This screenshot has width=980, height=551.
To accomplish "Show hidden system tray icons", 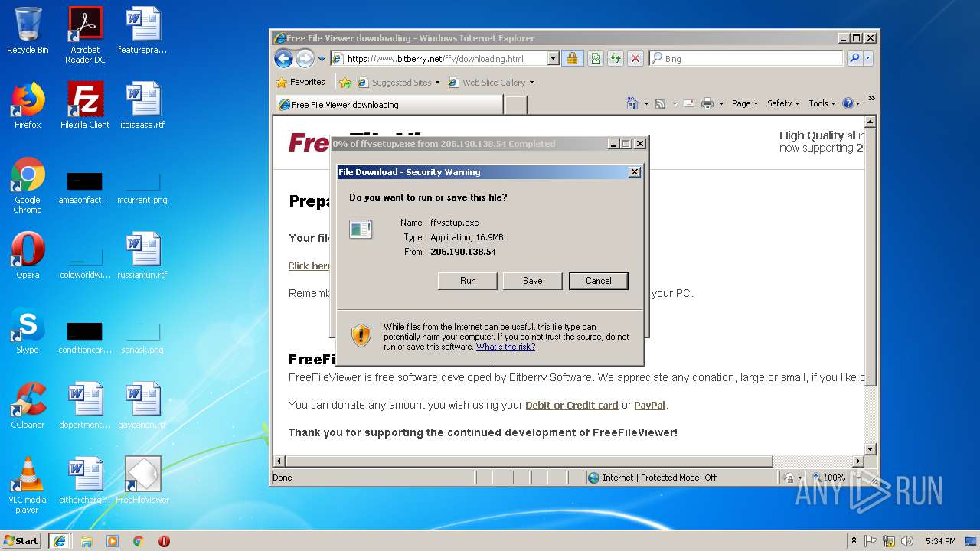I will tap(854, 540).
